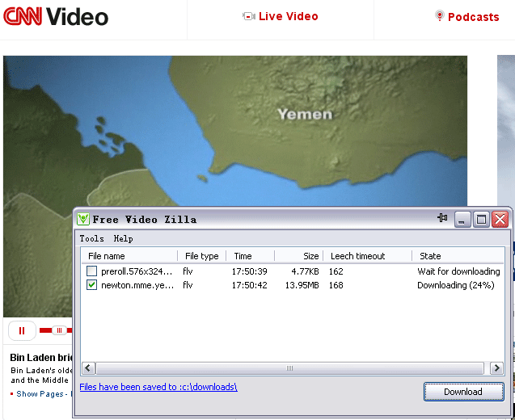Image resolution: width=515 pixels, height=420 pixels.
Task: Click the 4.77KB size cell
Action: coord(305,271)
